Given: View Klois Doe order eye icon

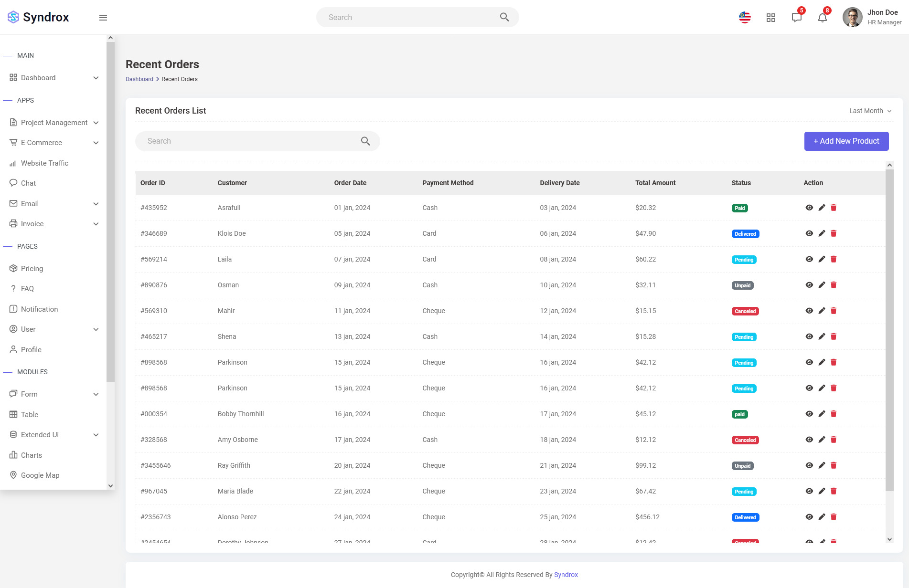Looking at the screenshot, I should pyautogui.click(x=809, y=233).
